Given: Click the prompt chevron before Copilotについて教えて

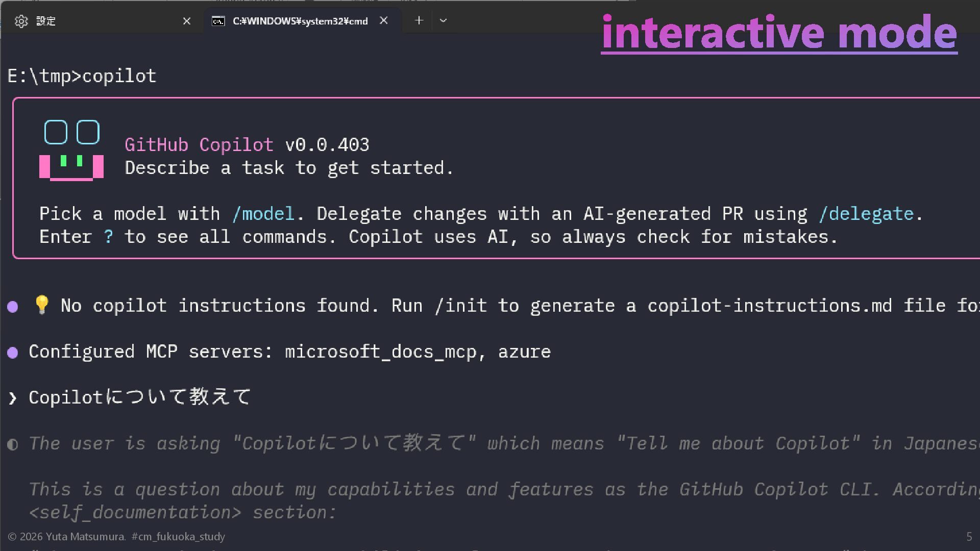Looking at the screenshot, I should pyautogui.click(x=13, y=398).
